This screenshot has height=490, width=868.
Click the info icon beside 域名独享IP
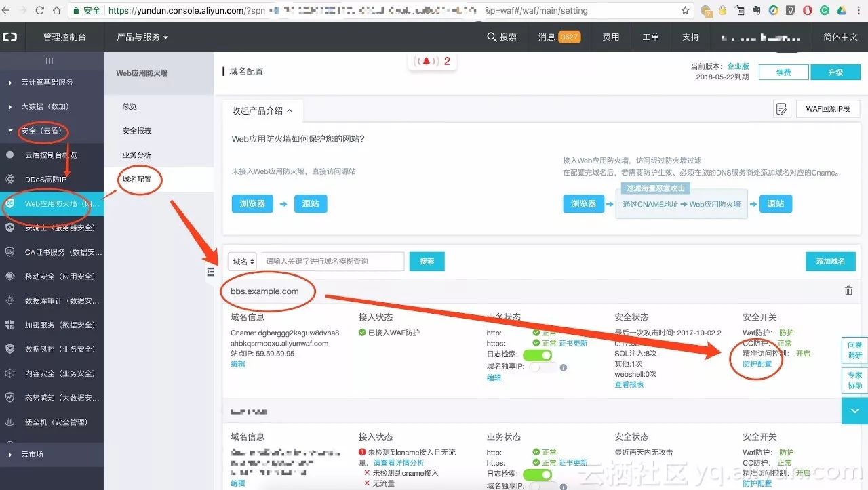click(563, 367)
